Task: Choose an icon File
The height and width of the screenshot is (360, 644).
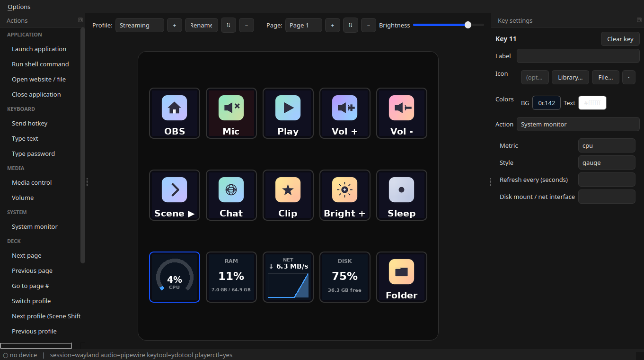Action: point(606,77)
